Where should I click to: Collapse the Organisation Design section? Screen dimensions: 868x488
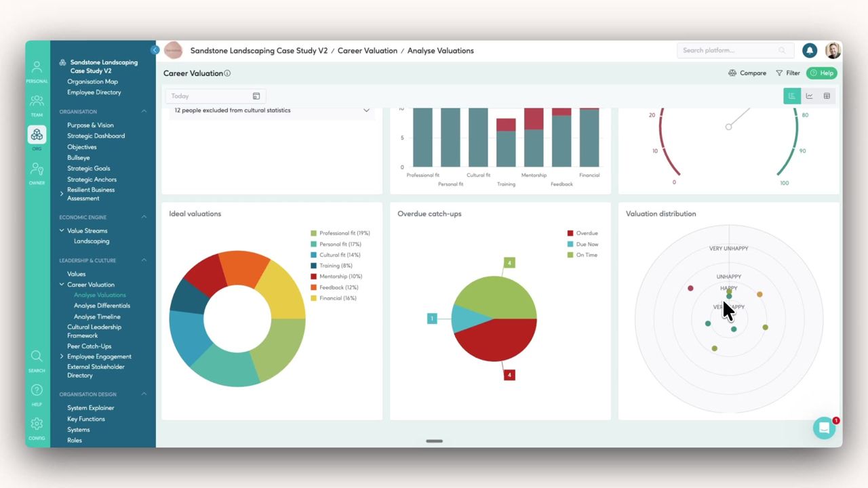(x=144, y=394)
